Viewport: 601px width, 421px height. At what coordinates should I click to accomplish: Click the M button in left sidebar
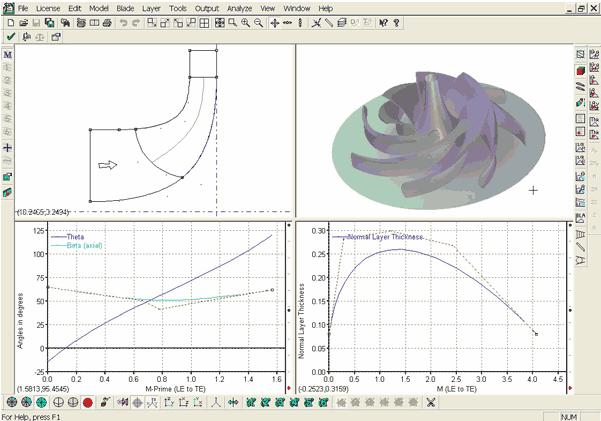click(7, 55)
